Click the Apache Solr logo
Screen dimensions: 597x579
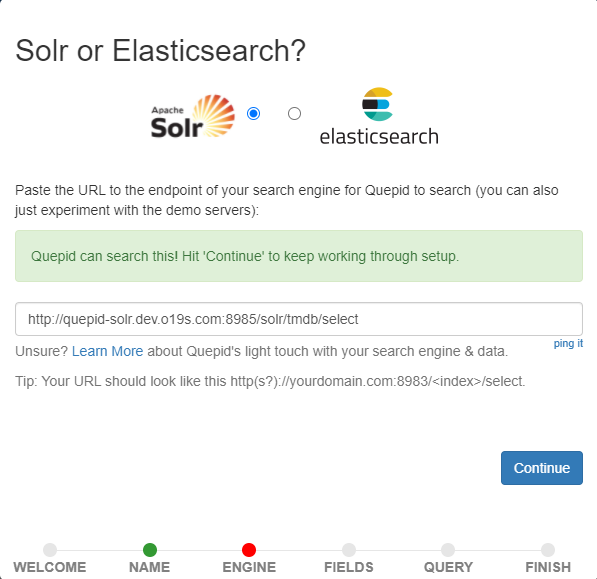[193, 116]
